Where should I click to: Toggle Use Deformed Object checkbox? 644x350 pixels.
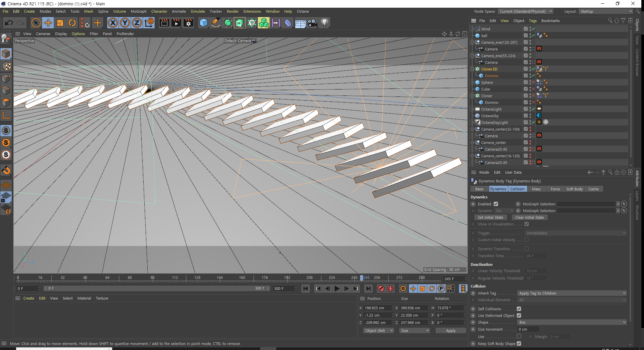click(x=519, y=315)
